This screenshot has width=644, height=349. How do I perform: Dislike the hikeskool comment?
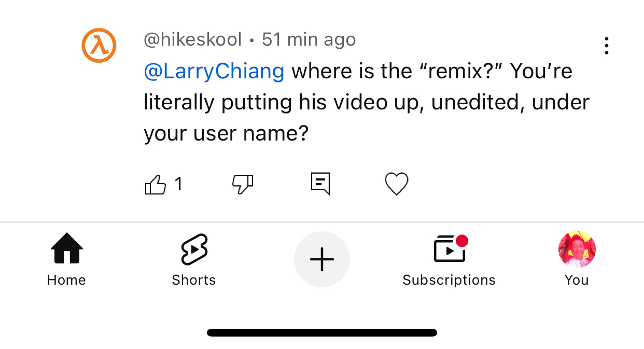click(242, 184)
